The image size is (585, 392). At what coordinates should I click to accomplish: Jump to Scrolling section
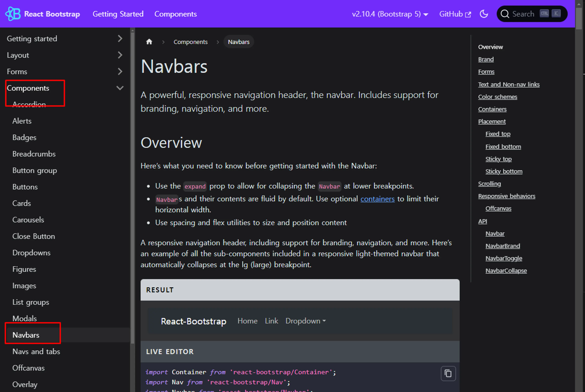point(489,184)
